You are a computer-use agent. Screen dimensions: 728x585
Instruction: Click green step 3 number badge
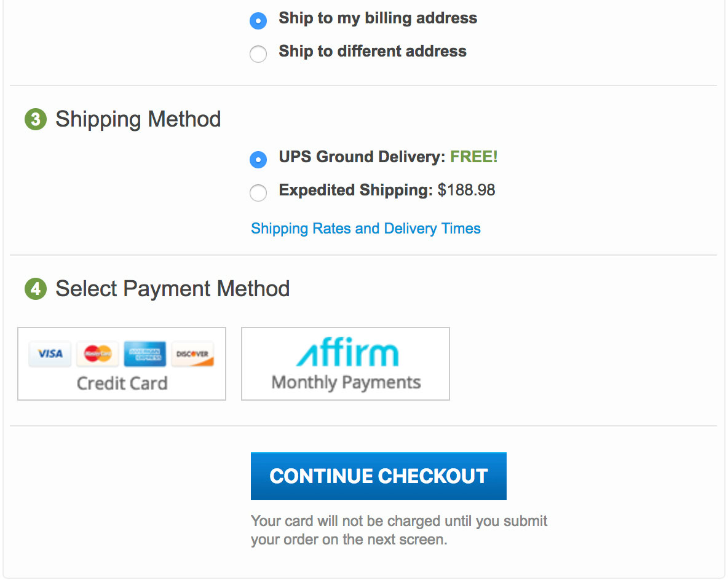(x=36, y=119)
